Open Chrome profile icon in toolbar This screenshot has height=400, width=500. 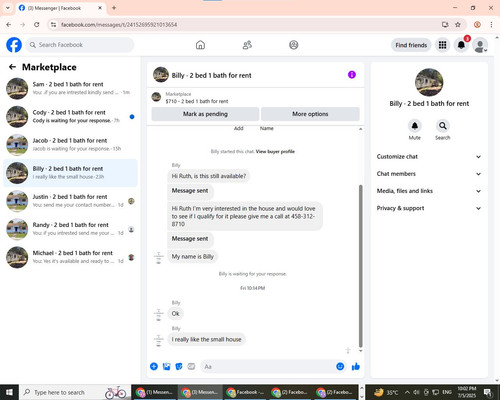(477, 25)
